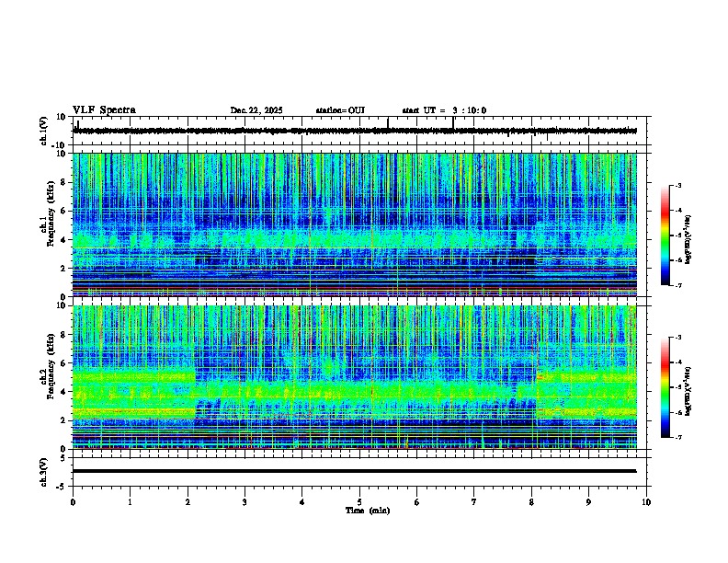This screenshot has height=563, width=728.
Task: Click tick label '6' on the Time axis
Action: [x=417, y=502]
